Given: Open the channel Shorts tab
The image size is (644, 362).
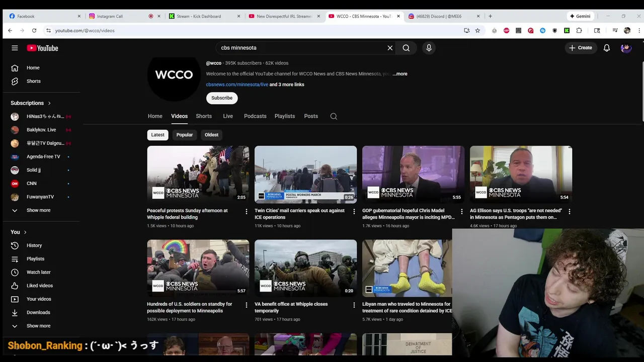Looking at the screenshot, I should tap(204, 116).
